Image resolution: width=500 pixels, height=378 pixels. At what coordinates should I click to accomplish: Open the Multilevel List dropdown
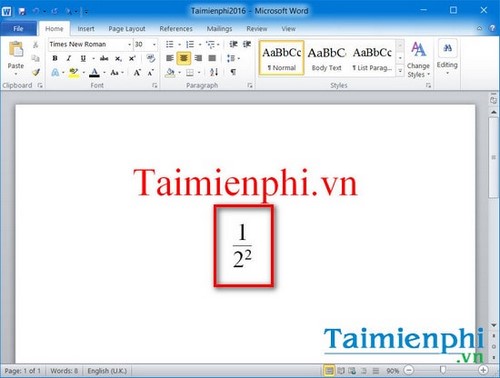(218, 44)
